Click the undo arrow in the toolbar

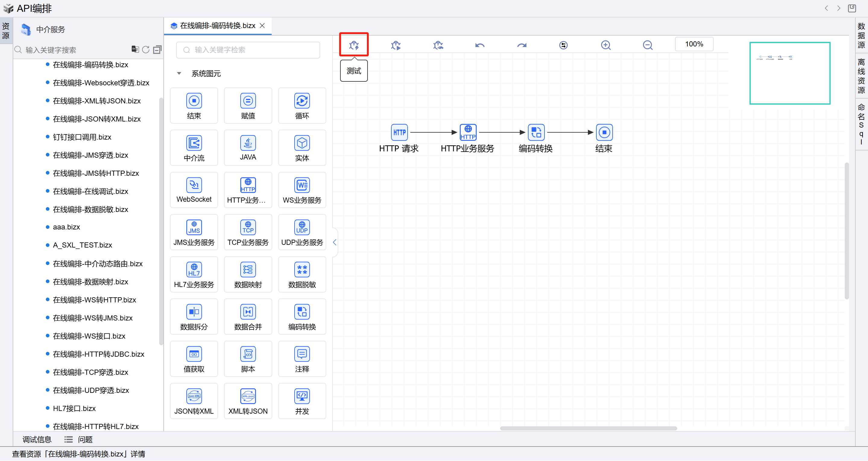click(479, 45)
